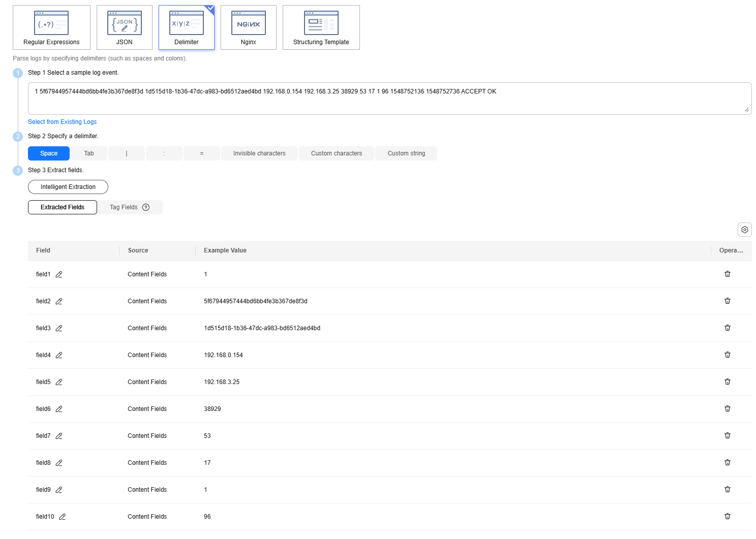Remove field10 with the trash icon
Screen dimensions: 756x539
[x=727, y=516]
